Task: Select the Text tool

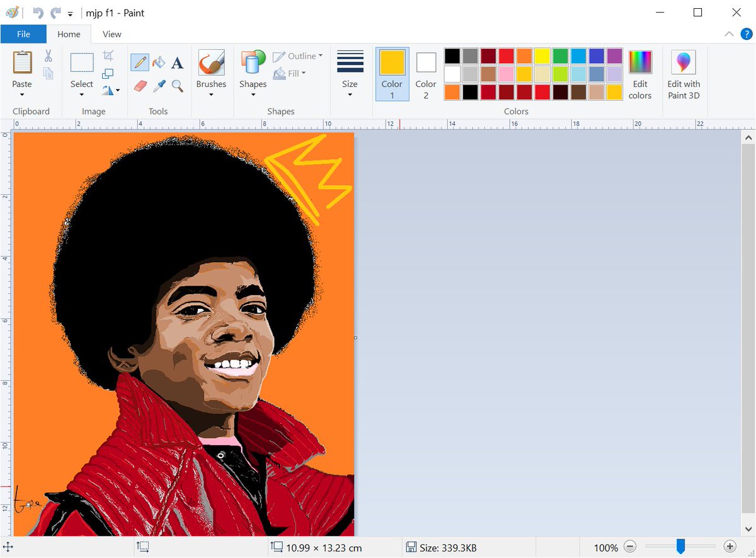Action: tap(178, 62)
